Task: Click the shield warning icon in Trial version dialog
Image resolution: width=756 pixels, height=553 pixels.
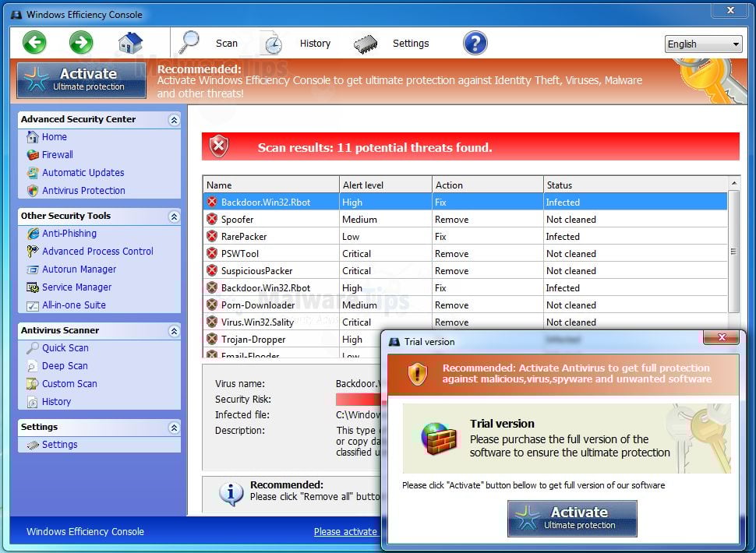Action: [418, 374]
